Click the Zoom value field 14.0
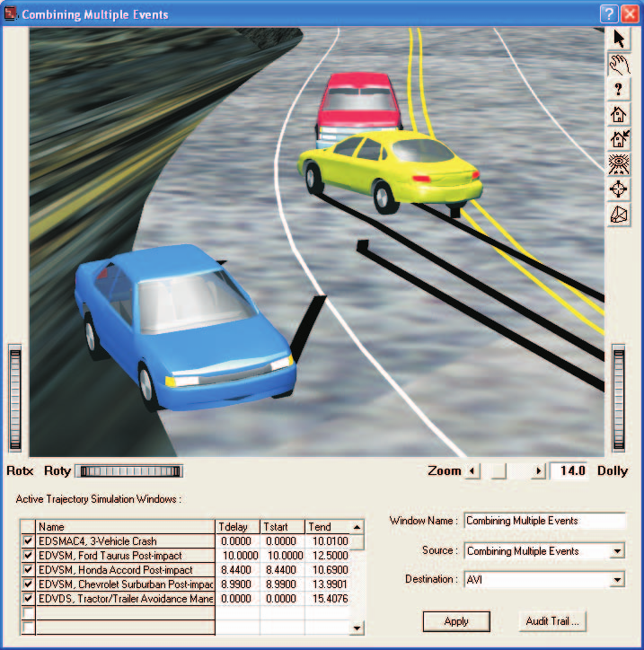Screen dimensions: 644x650 pyautogui.click(x=569, y=471)
